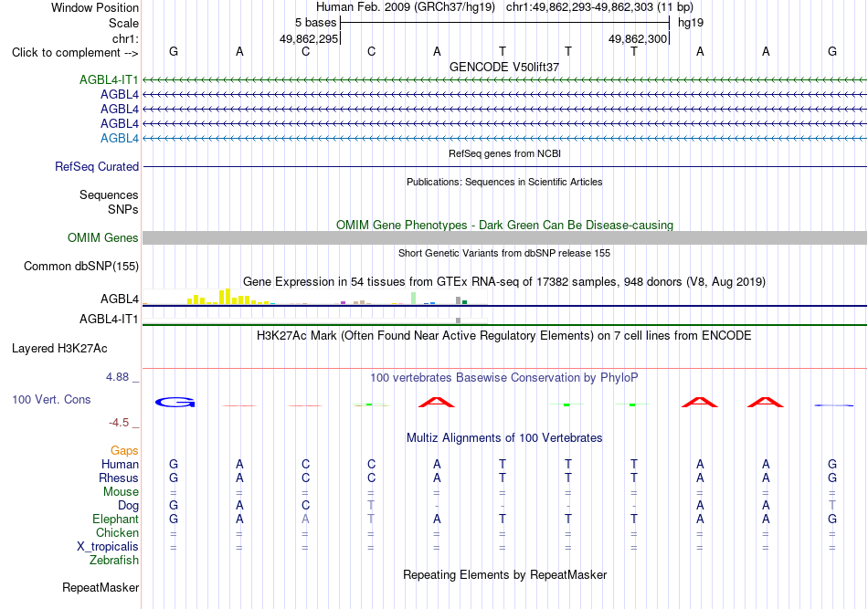Click the OMIM Gene Phenotypes title text
Viewport: 868px width, 609px height.
[504, 226]
